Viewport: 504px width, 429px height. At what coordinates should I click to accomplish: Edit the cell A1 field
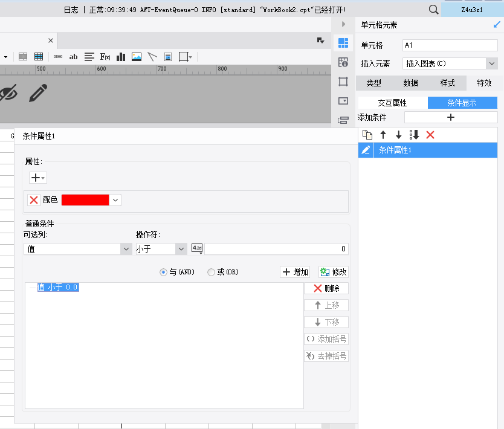(x=450, y=45)
